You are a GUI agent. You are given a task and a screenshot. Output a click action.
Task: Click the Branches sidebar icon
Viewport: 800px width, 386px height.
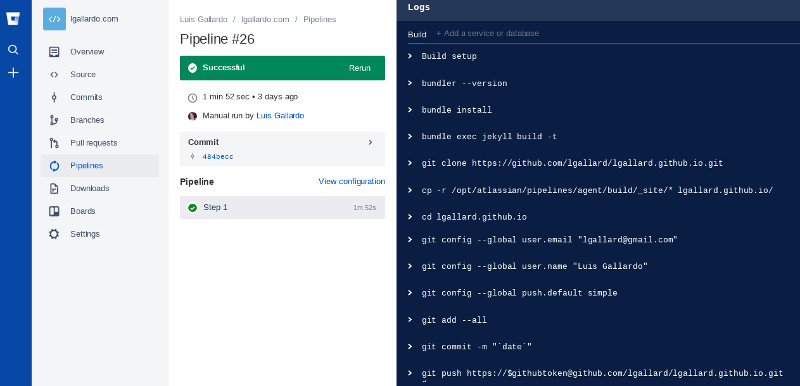[54, 120]
